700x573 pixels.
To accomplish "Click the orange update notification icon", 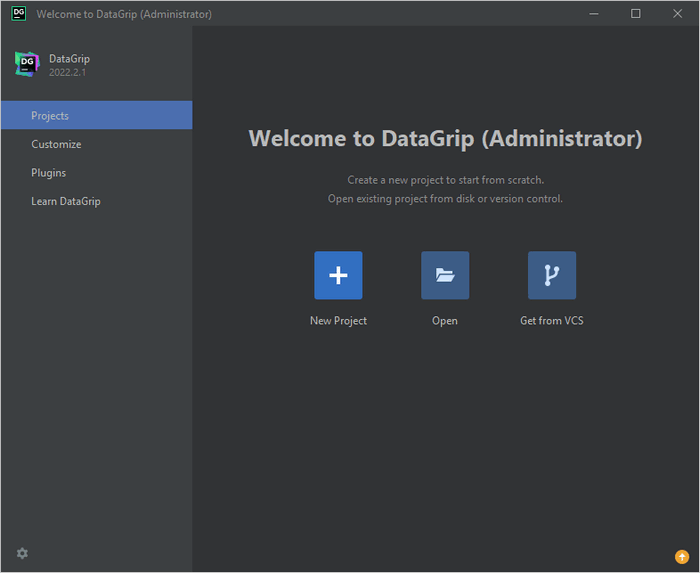I will pyautogui.click(x=682, y=557).
